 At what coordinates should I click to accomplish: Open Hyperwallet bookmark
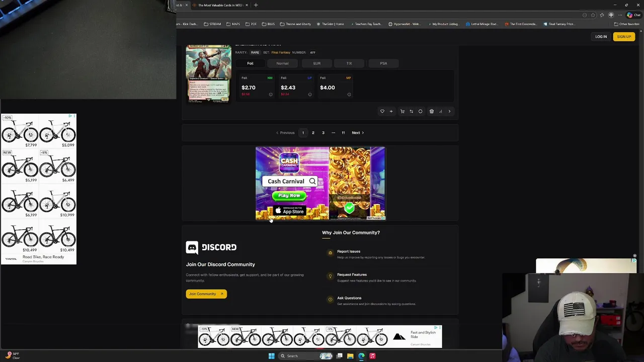(405, 24)
